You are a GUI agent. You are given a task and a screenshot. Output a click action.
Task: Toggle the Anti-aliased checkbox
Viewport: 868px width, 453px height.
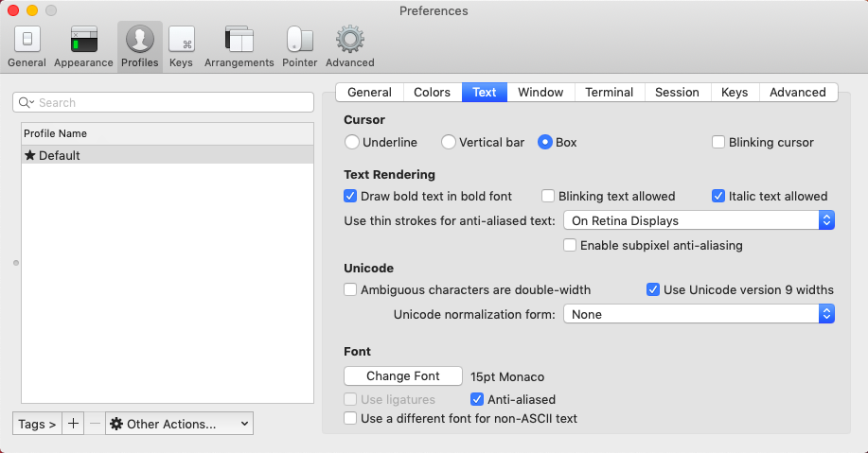478,399
